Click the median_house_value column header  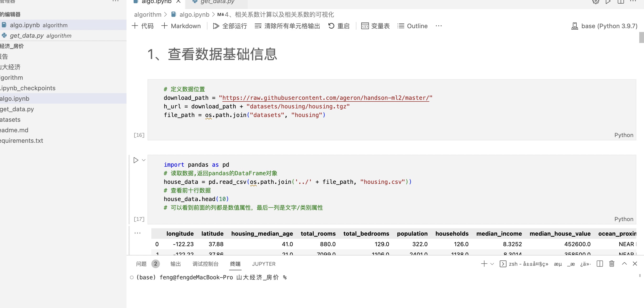click(x=560, y=234)
